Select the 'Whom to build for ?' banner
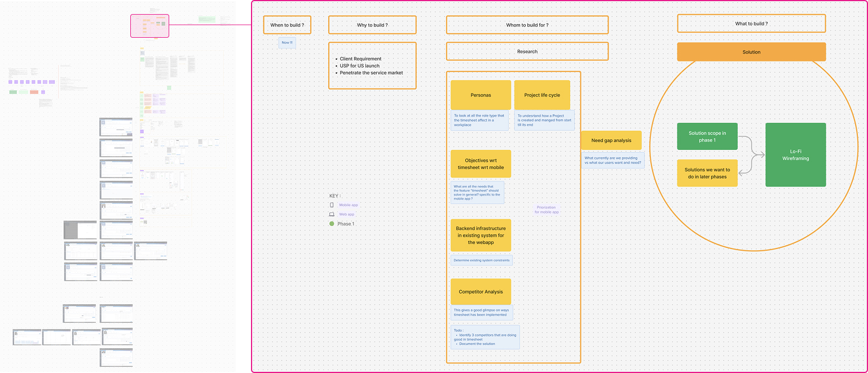Image resolution: width=868 pixels, height=373 pixels. click(527, 25)
